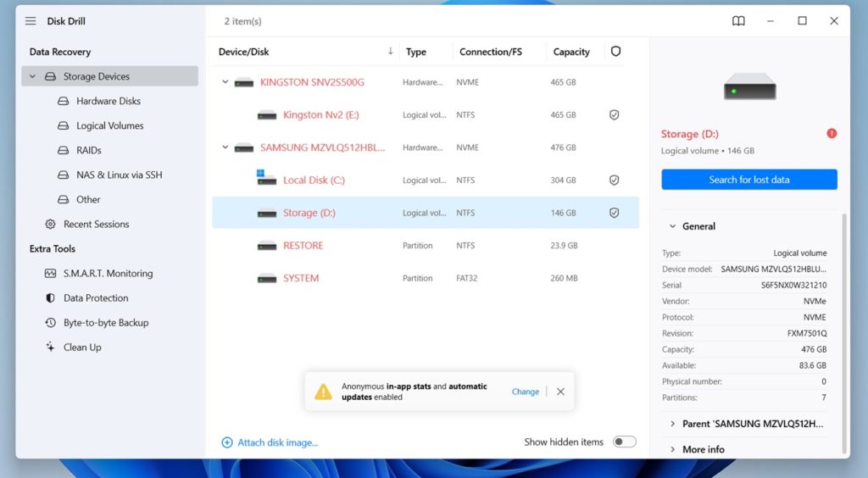Click protection shield for Local Disk (C:)
Image resolution: width=868 pixels, height=478 pixels.
pyautogui.click(x=614, y=181)
